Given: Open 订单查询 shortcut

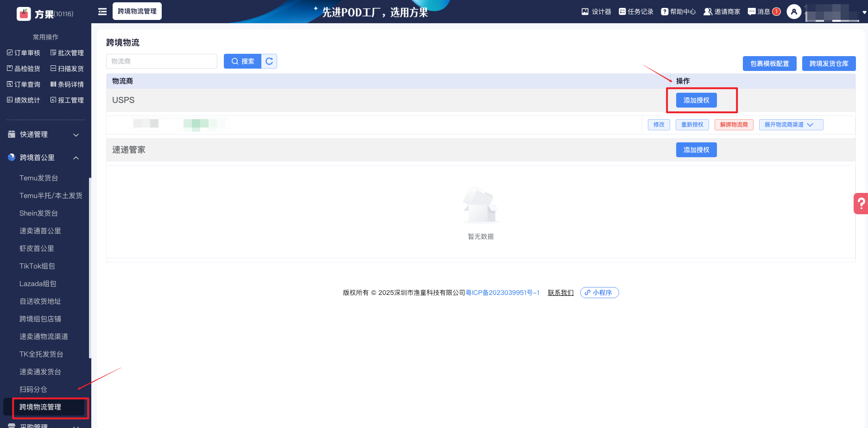Looking at the screenshot, I should pyautogui.click(x=24, y=84).
